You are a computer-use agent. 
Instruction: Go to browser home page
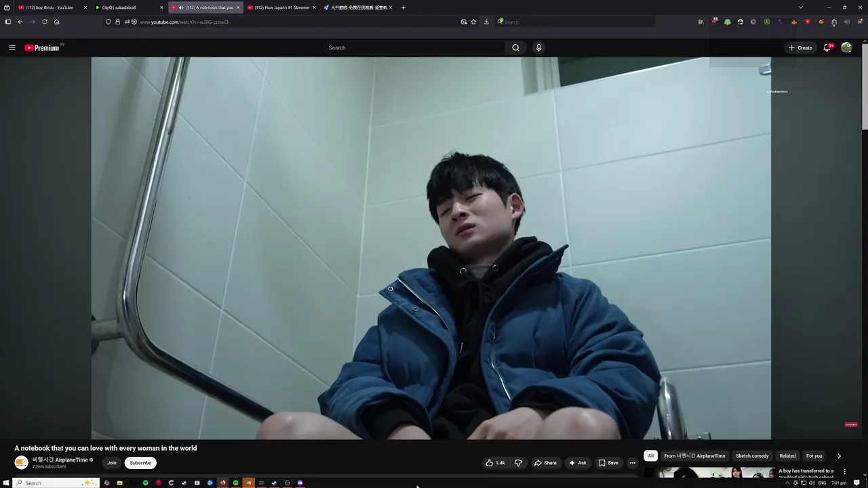coord(57,22)
